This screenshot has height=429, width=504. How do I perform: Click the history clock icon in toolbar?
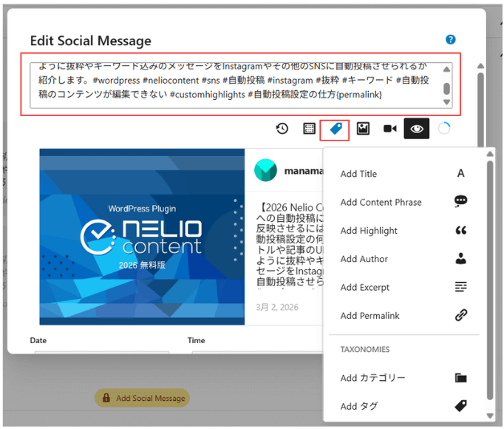(x=282, y=129)
